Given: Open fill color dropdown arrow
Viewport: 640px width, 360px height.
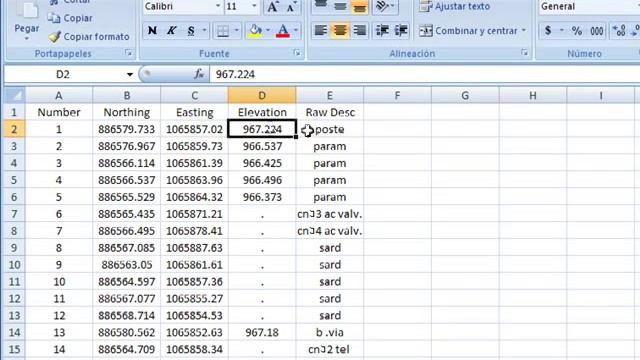Looking at the screenshot, I should (x=268, y=31).
